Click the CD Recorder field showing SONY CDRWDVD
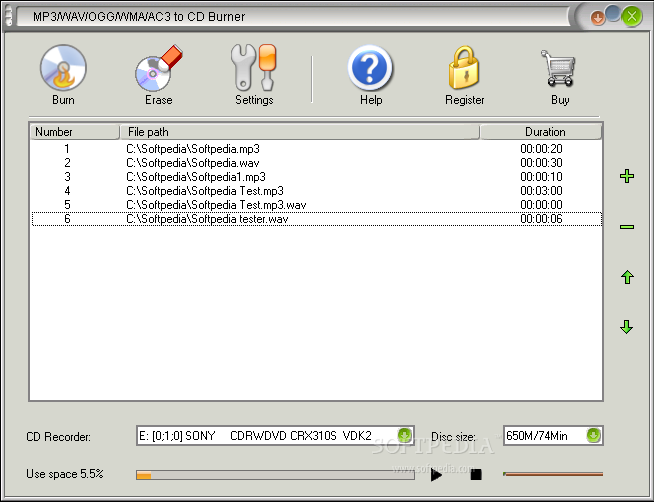 click(x=275, y=436)
